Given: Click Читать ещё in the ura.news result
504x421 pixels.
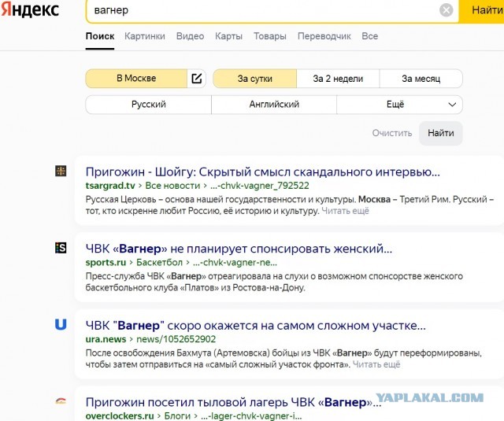Looking at the screenshot, I should point(376,364).
